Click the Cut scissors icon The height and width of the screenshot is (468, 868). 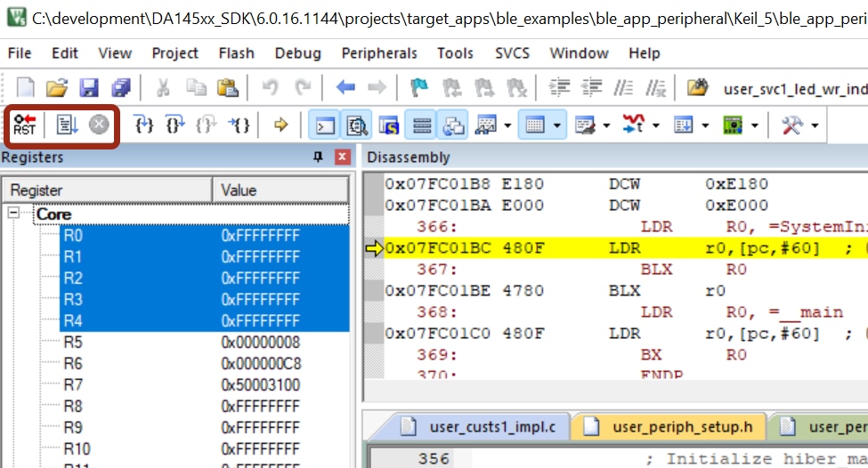coord(163,87)
